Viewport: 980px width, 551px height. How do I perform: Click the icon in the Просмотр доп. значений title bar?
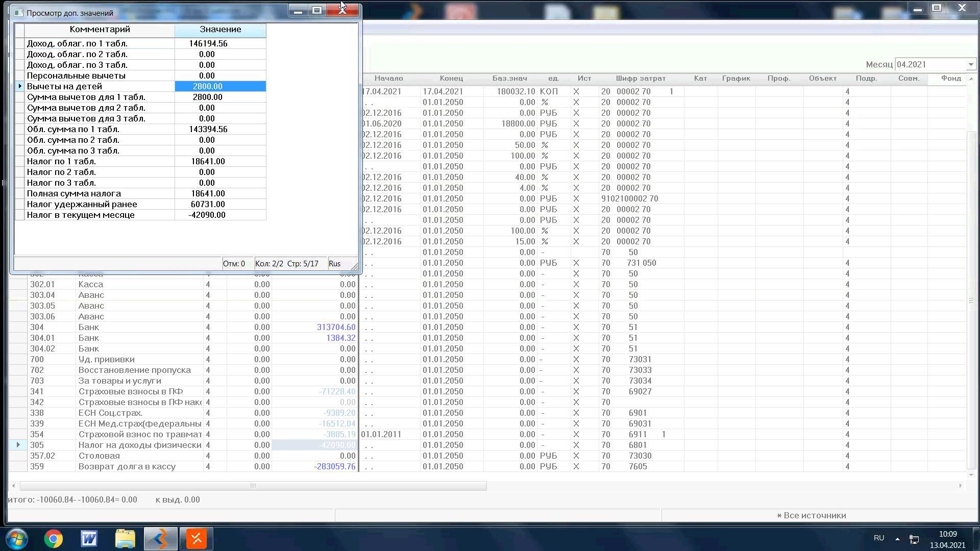[19, 13]
